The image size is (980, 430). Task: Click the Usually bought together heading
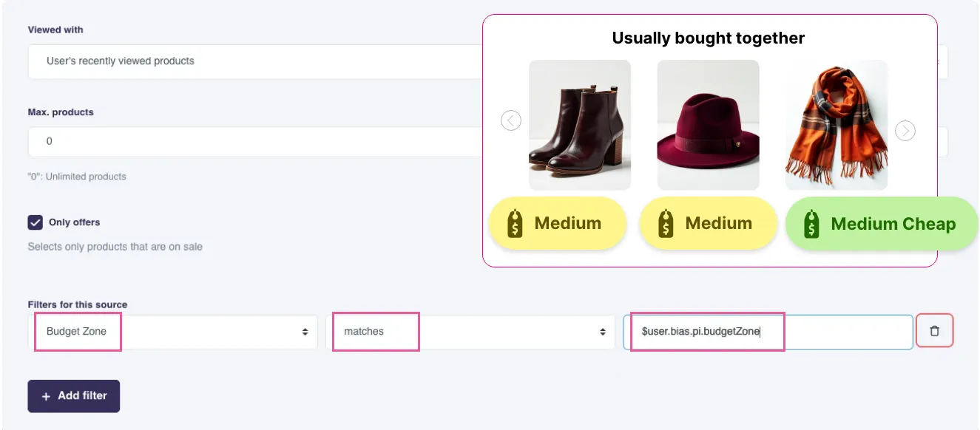[x=708, y=38]
